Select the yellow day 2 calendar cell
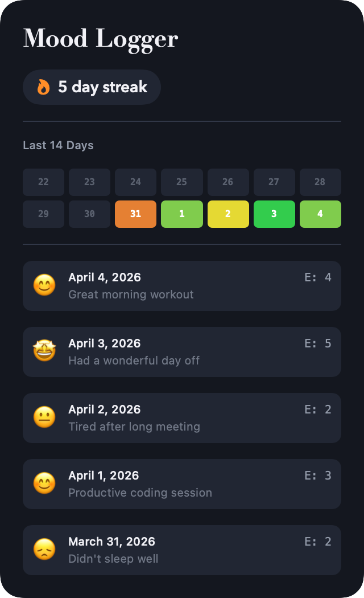Screen dimensions: 364x598 tap(228, 214)
